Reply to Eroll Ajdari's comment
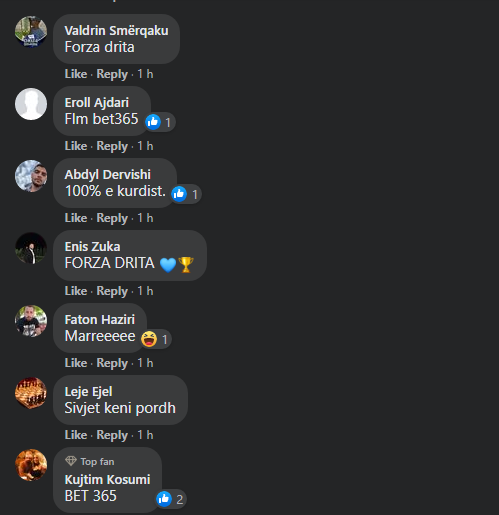 coord(112,146)
